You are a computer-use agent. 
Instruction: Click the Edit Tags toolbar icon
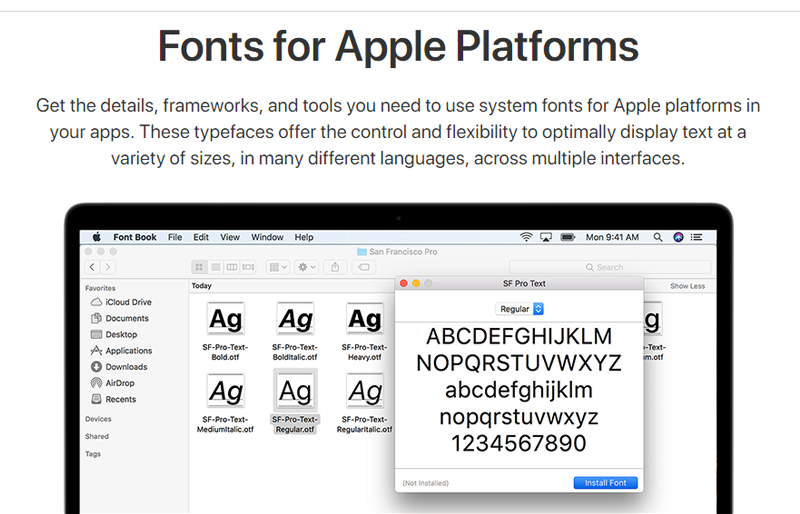[364, 267]
